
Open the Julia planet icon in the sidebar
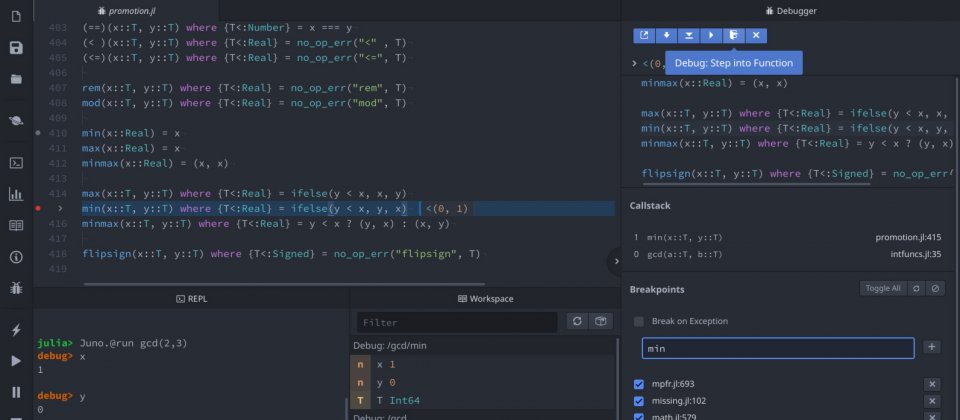(x=16, y=120)
